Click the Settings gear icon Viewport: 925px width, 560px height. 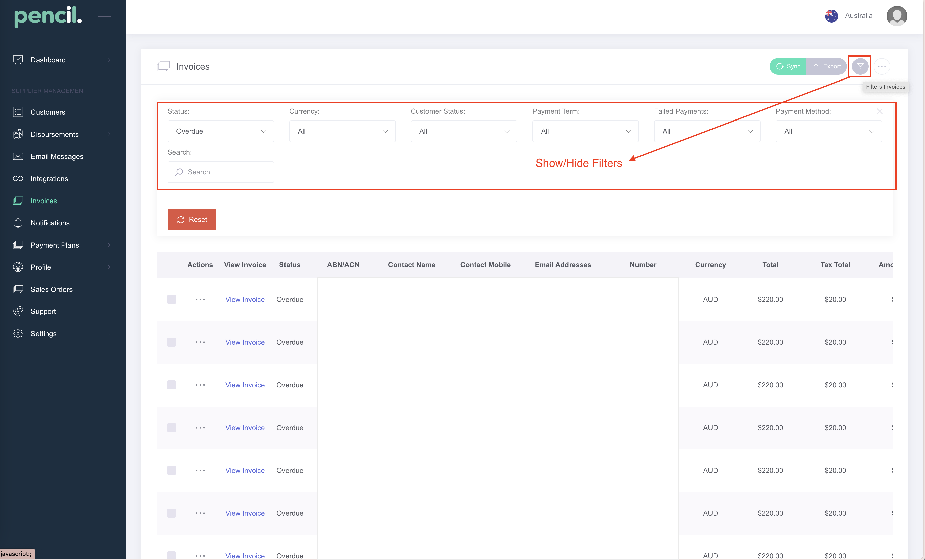click(18, 333)
